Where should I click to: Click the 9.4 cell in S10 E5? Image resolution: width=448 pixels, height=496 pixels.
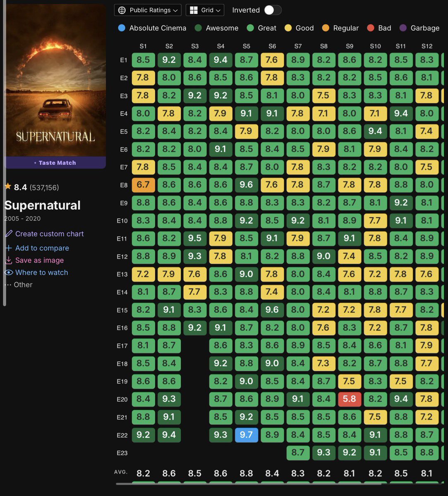point(375,131)
